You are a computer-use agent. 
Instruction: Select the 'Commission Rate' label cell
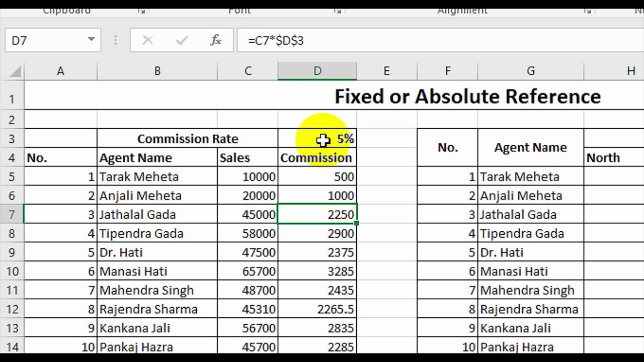point(188,139)
